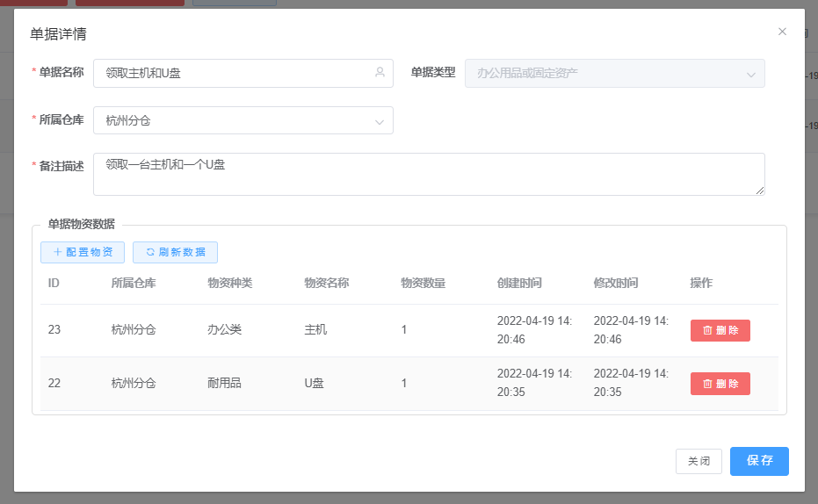Image resolution: width=818 pixels, height=504 pixels.
Task: Click user icon in 单据名称 field
Action: pyautogui.click(x=380, y=73)
